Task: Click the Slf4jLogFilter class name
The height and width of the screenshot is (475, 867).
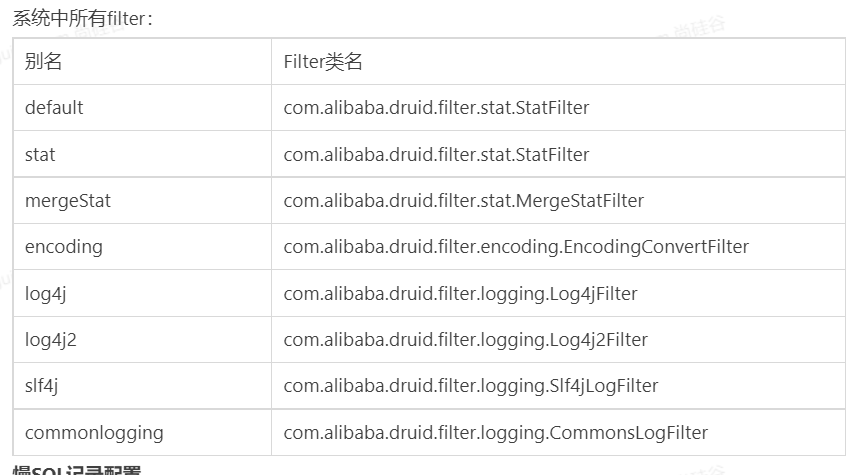Action: [471, 386]
